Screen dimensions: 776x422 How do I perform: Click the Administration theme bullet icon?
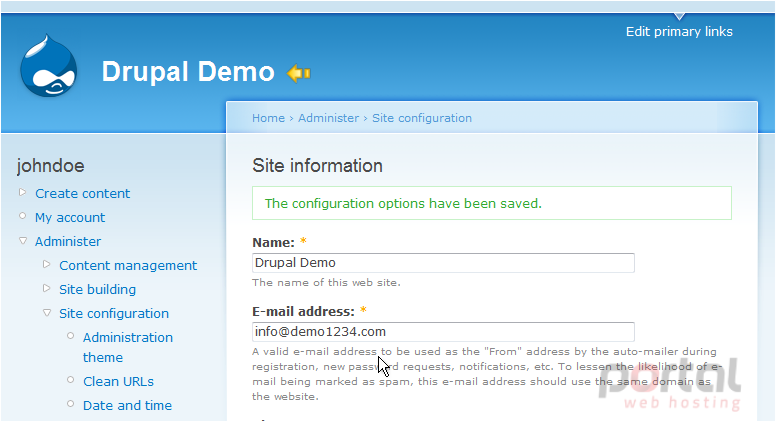tap(70, 336)
